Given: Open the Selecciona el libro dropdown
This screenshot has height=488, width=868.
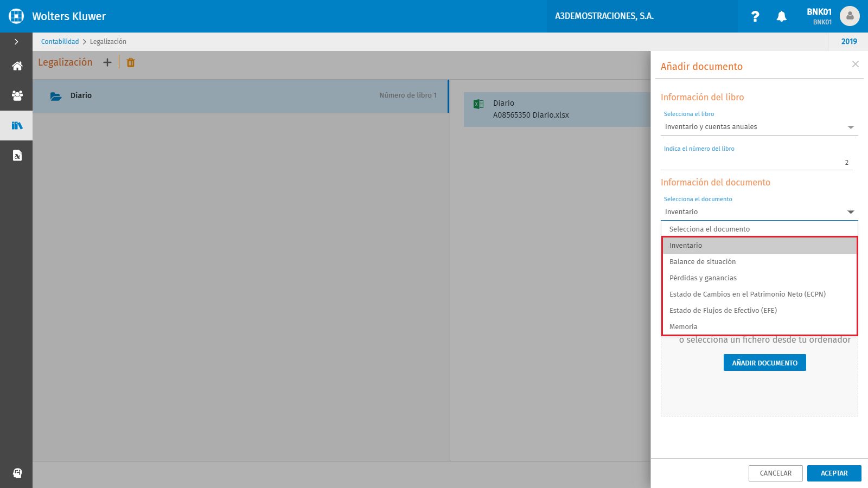Looking at the screenshot, I should point(759,127).
